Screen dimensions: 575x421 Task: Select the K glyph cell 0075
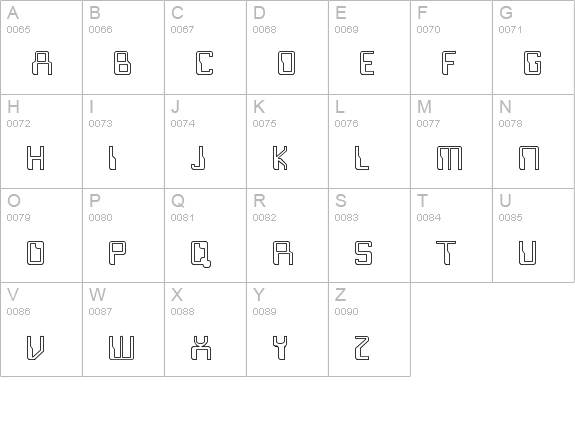pos(280,158)
